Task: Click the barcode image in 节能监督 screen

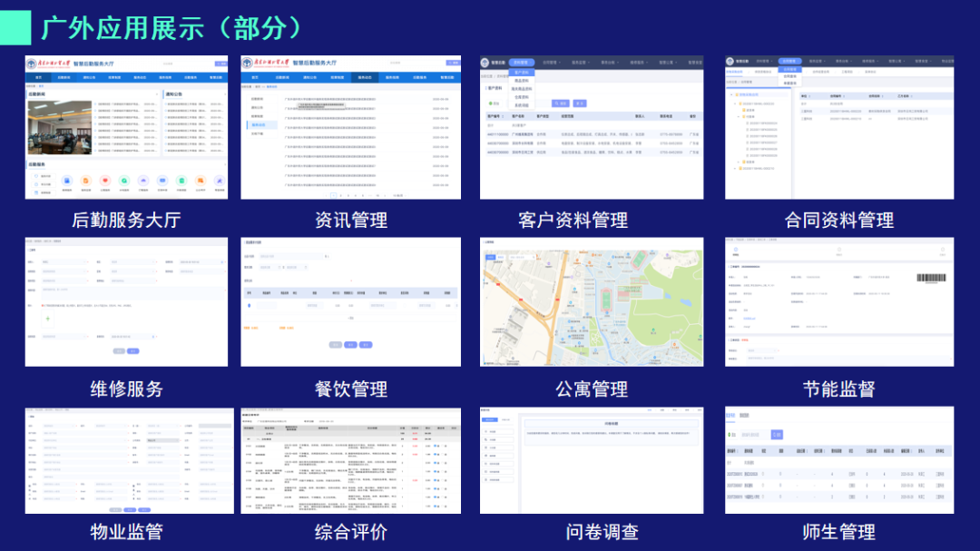Action: point(929,278)
